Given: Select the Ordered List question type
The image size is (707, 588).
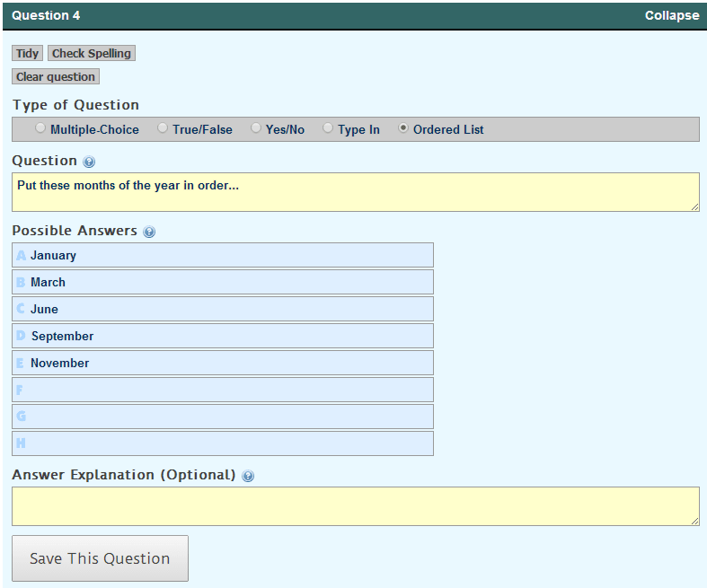Looking at the screenshot, I should (403, 128).
